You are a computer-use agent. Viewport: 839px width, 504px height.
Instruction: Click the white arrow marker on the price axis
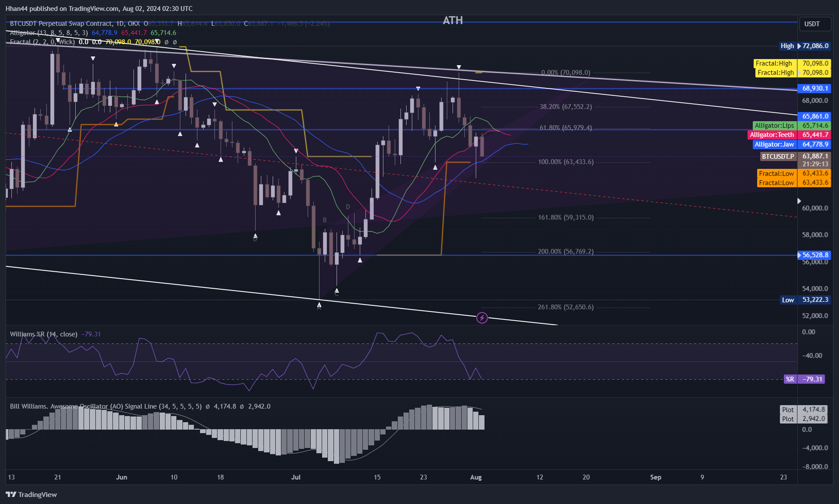(799, 201)
